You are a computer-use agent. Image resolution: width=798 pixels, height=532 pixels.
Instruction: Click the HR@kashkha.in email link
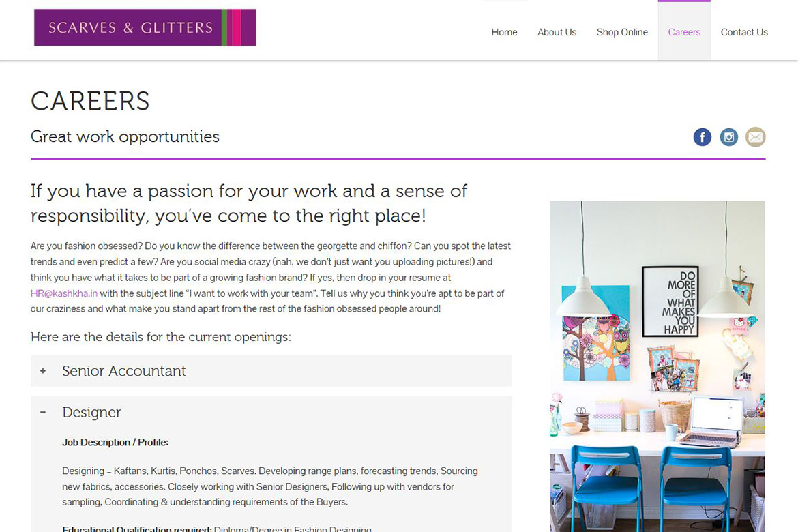tap(64, 293)
